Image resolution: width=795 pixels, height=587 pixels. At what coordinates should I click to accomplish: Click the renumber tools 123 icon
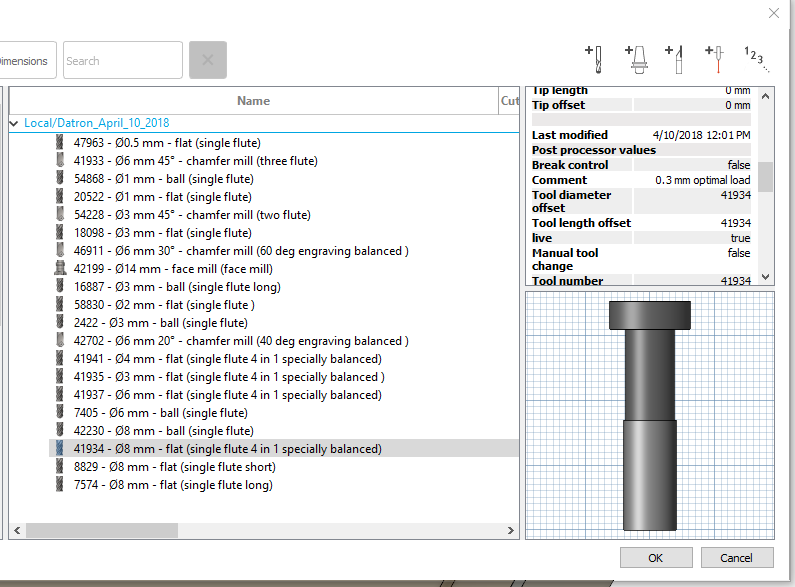coord(756,58)
